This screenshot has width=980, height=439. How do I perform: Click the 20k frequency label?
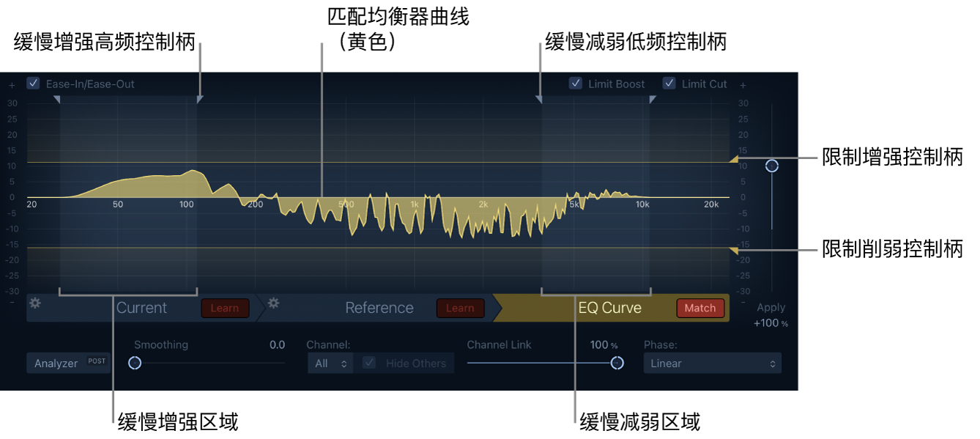tap(711, 204)
